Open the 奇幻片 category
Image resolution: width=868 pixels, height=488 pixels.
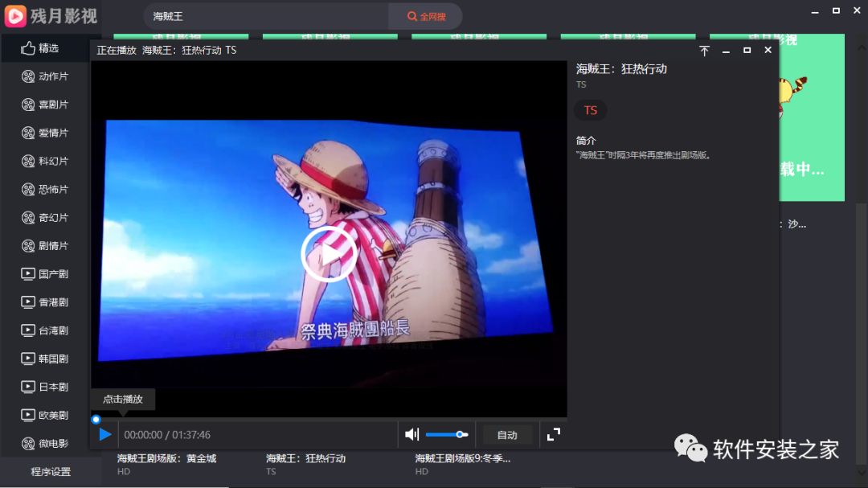pos(44,218)
